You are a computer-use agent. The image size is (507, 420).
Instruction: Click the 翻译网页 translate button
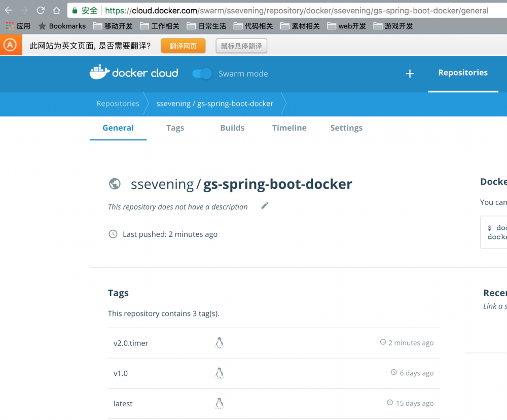pos(183,45)
